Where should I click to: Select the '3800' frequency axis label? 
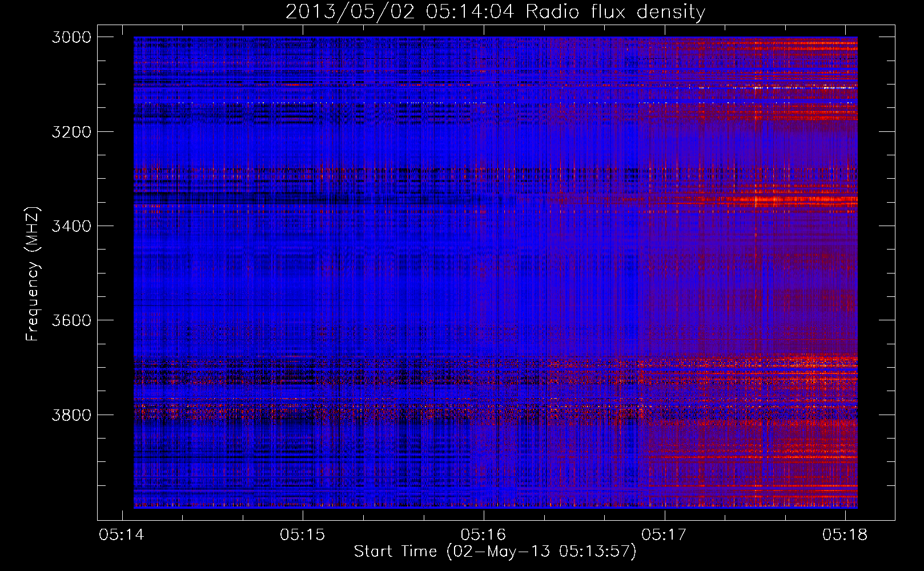(71, 415)
